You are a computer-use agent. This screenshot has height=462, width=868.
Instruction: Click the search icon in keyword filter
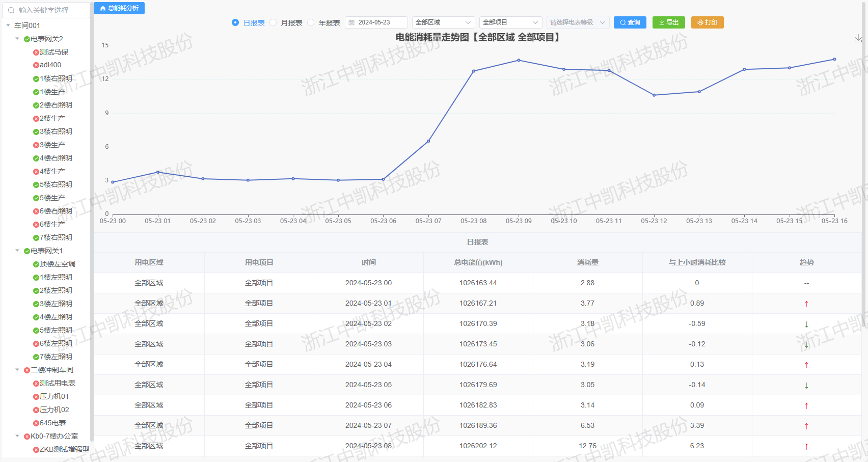11,10
